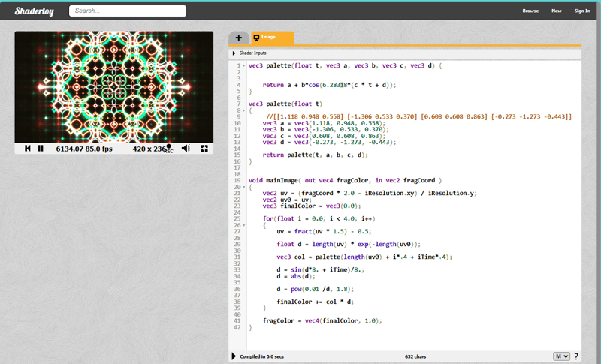Open the font size M dropdown

[561, 356]
